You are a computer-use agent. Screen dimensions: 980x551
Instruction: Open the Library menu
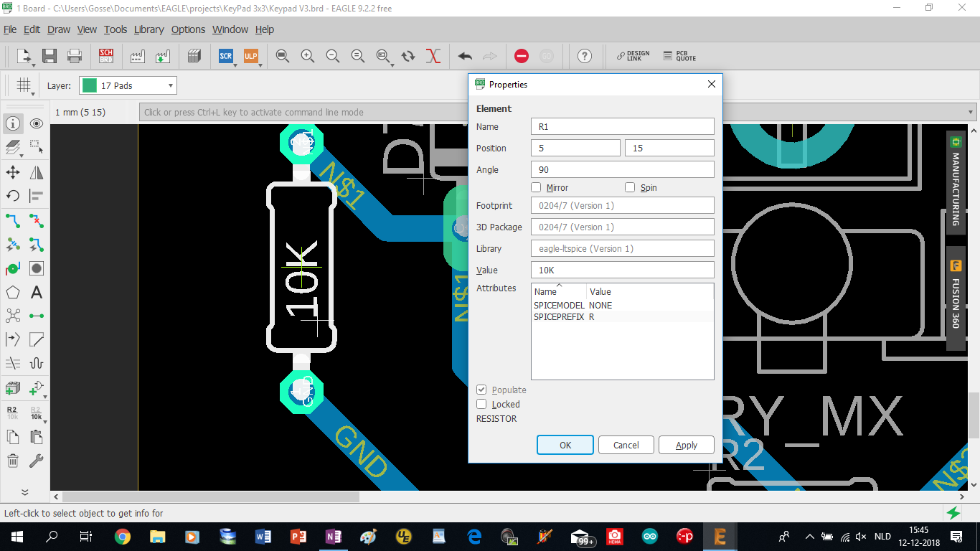pyautogui.click(x=149, y=29)
